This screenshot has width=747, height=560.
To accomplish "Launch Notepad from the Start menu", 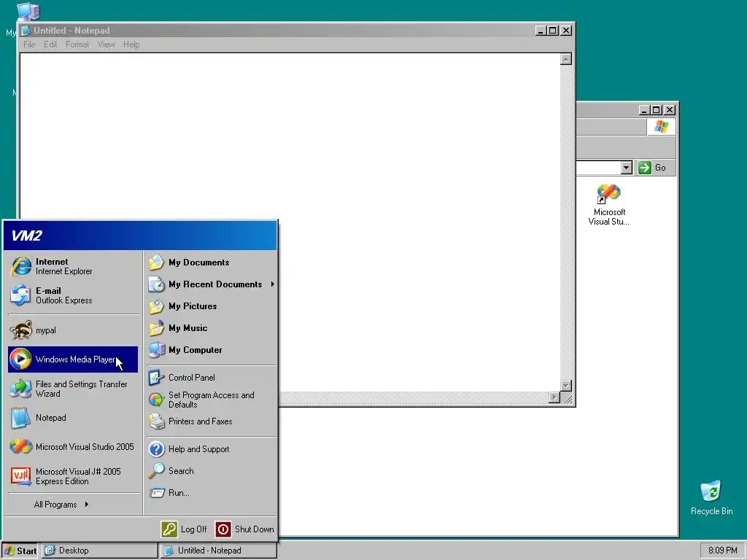I will pos(73,418).
